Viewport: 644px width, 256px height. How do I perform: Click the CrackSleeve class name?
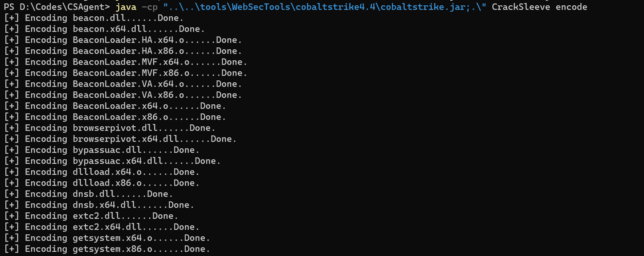point(521,7)
